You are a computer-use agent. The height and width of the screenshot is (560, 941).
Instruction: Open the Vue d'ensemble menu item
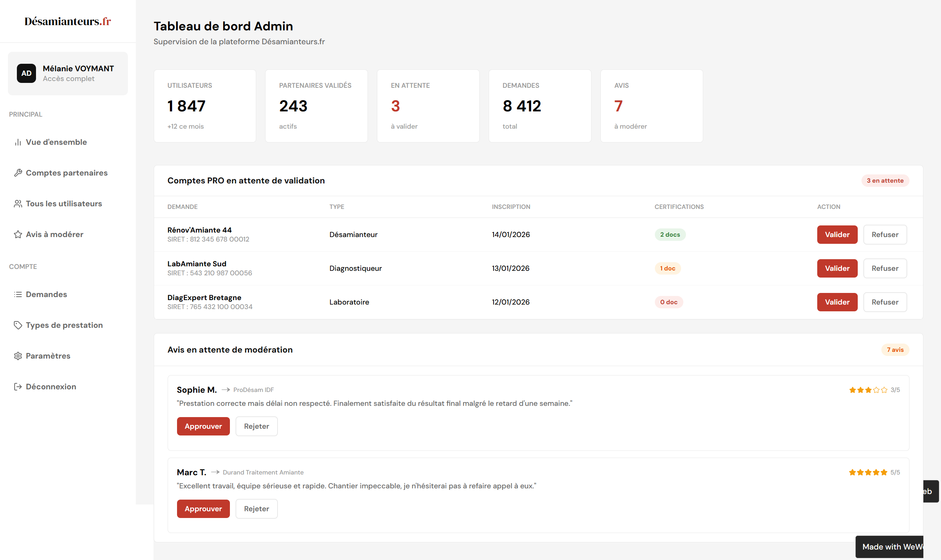click(x=68, y=142)
